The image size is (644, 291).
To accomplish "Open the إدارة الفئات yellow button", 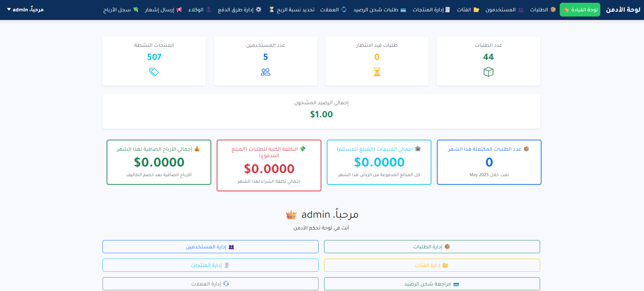I will click(x=432, y=265).
